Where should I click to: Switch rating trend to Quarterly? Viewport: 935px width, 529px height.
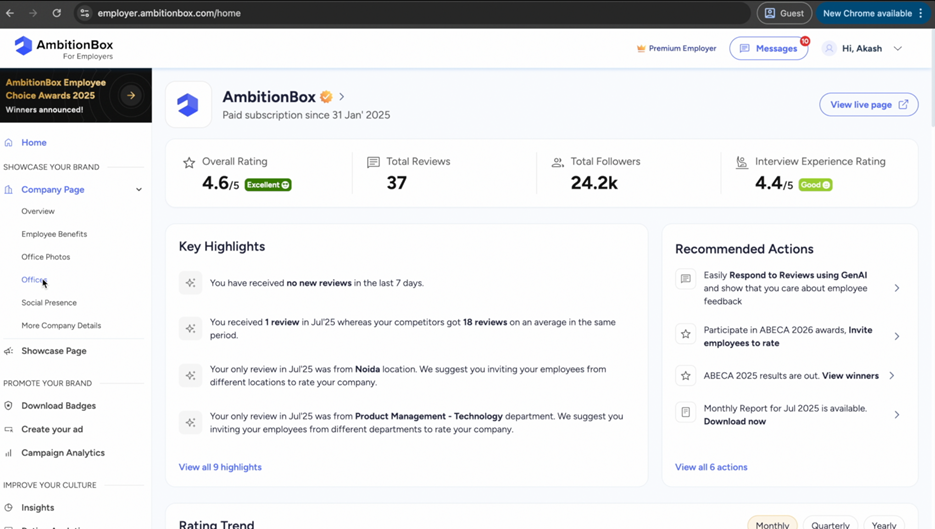830,524
